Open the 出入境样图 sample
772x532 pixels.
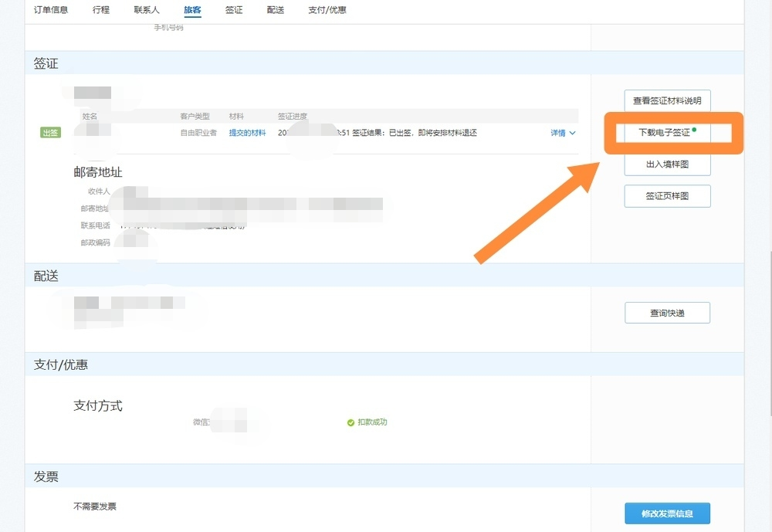[x=666, y=164]
